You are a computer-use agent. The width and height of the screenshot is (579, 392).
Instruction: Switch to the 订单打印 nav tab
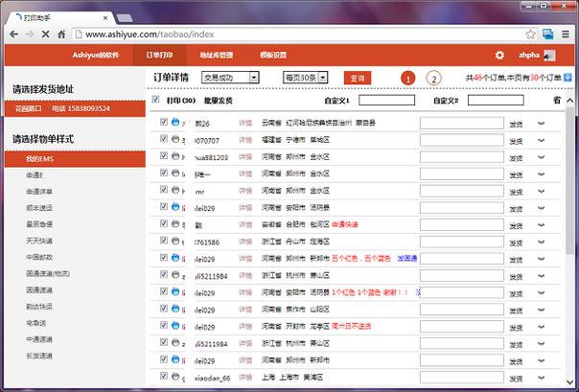[159, 56]
